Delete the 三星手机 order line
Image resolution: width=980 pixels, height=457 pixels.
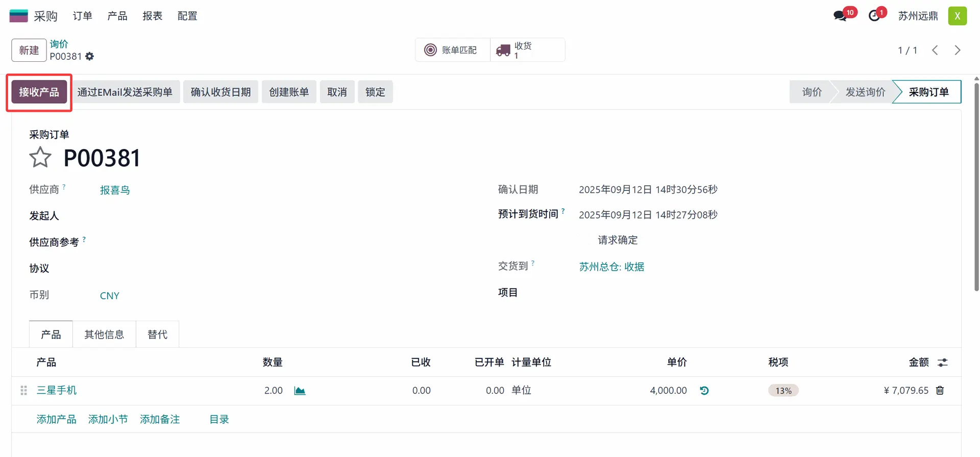coord(940,391)
